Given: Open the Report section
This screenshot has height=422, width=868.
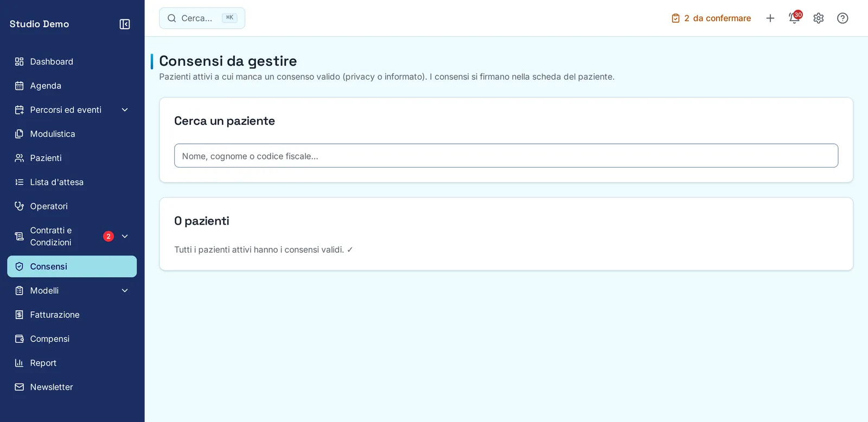Looking at the screenshot, I should coord(72,363).
